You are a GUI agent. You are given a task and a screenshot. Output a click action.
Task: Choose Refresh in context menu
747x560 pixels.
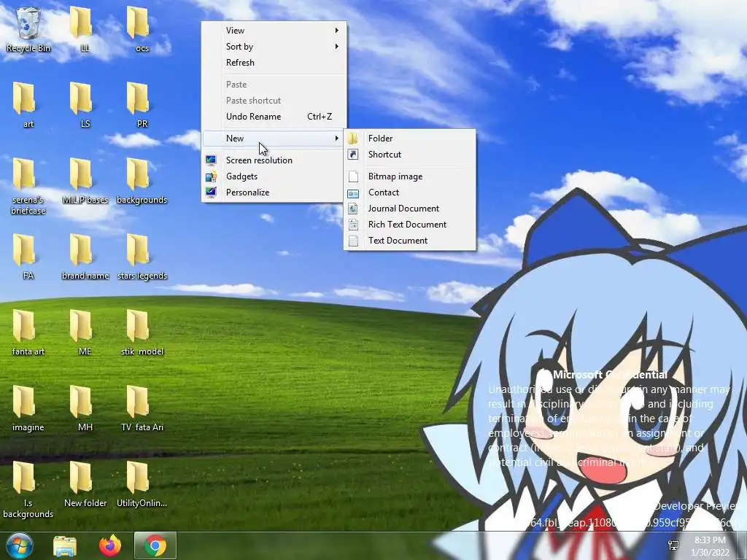274,63
